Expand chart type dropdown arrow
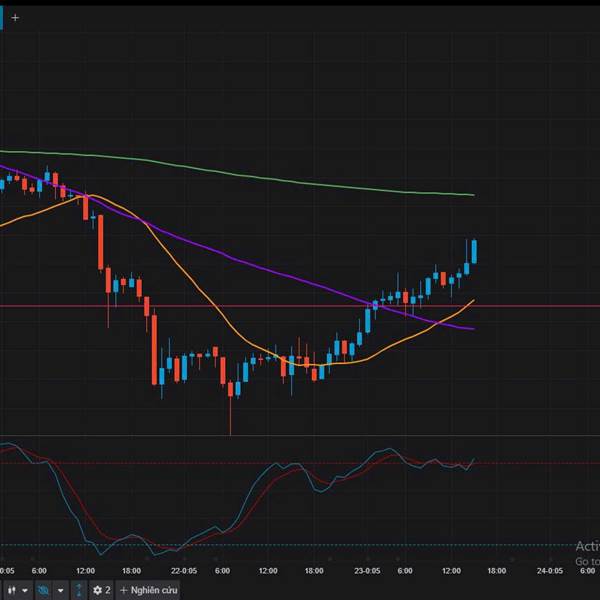The width and height of the screenshot is (600, 600). coord(25,590)
